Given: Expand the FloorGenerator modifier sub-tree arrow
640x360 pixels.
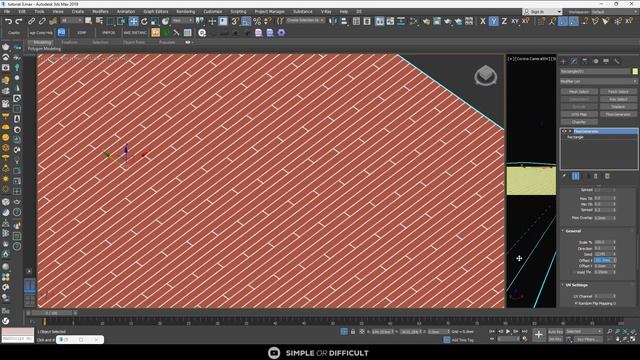Looking at the screenshot, I should click(x=570, y=131).
